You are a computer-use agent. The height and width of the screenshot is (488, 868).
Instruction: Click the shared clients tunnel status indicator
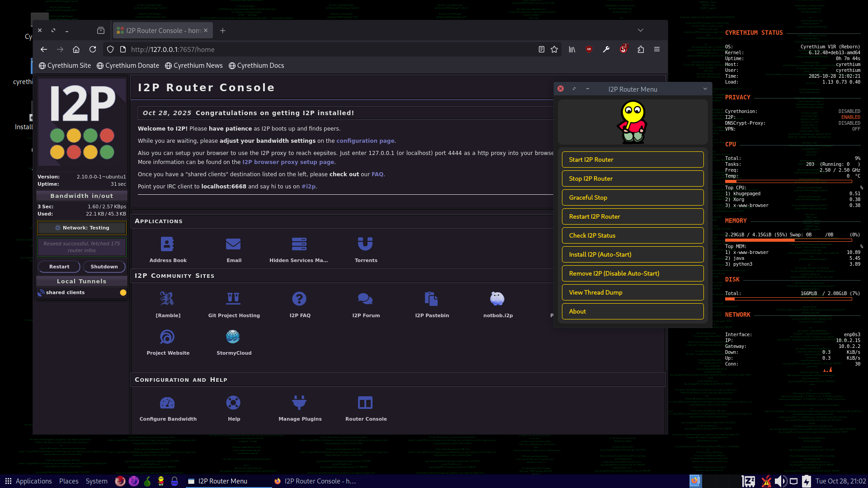[x=123, y=293]
